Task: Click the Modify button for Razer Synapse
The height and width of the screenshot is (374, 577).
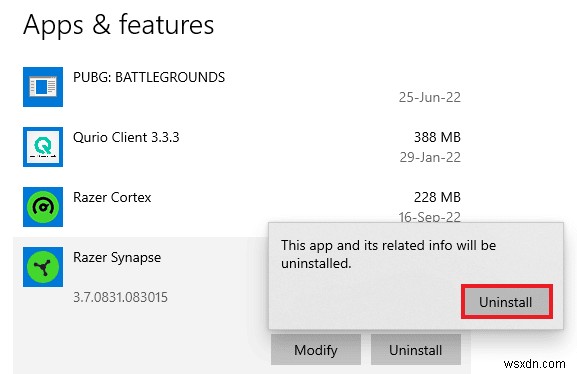Action: coord(316,350)
